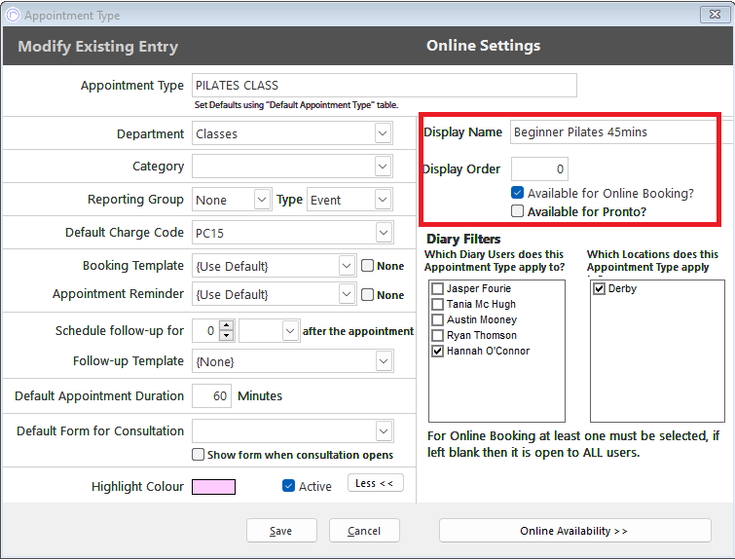
Task: Expand the Default Charge Code dropdown
Action: [x=384, y=233]
